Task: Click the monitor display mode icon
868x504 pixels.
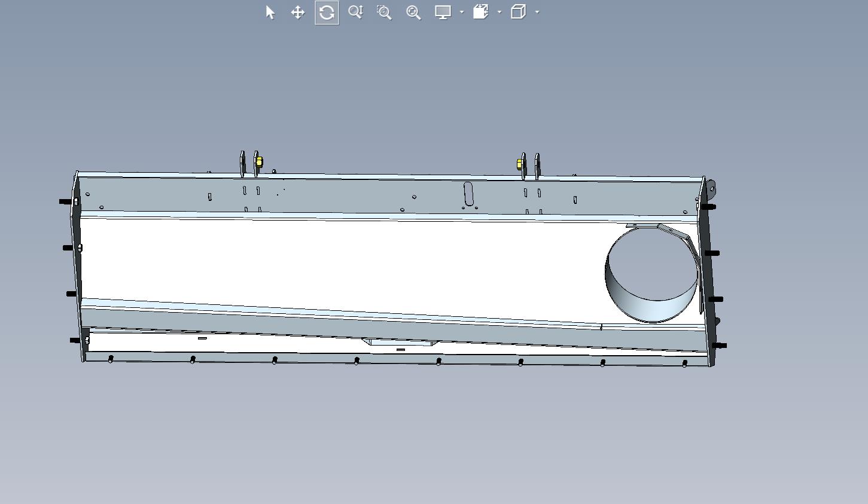Action: [x=443, y=13]
